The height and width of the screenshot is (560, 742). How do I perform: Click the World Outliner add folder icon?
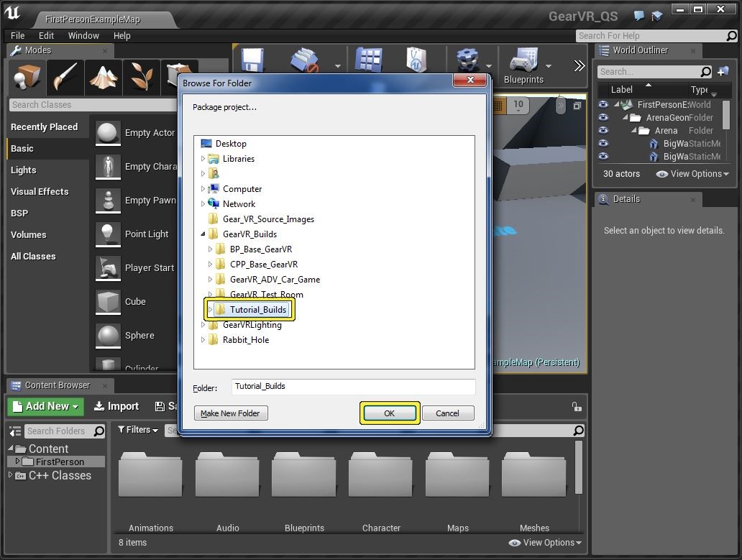[723, 71]
